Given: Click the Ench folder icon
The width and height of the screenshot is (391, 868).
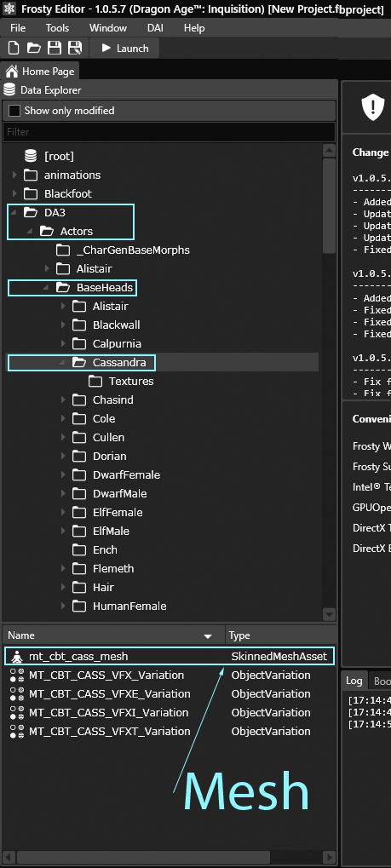Looking at the screenshot, I should pos(80,549).
